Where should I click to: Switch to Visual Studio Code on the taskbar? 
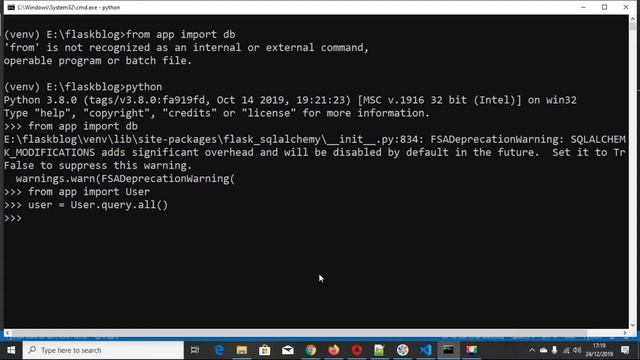click(426, 350)
